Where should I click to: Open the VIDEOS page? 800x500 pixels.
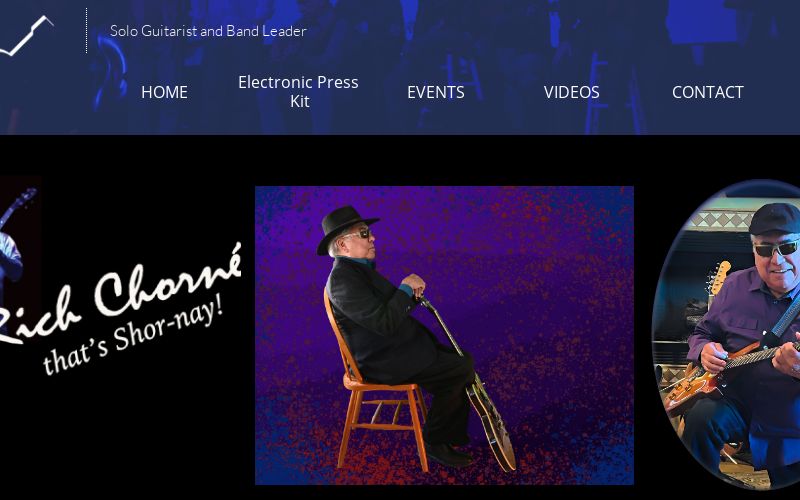(571, 92)
